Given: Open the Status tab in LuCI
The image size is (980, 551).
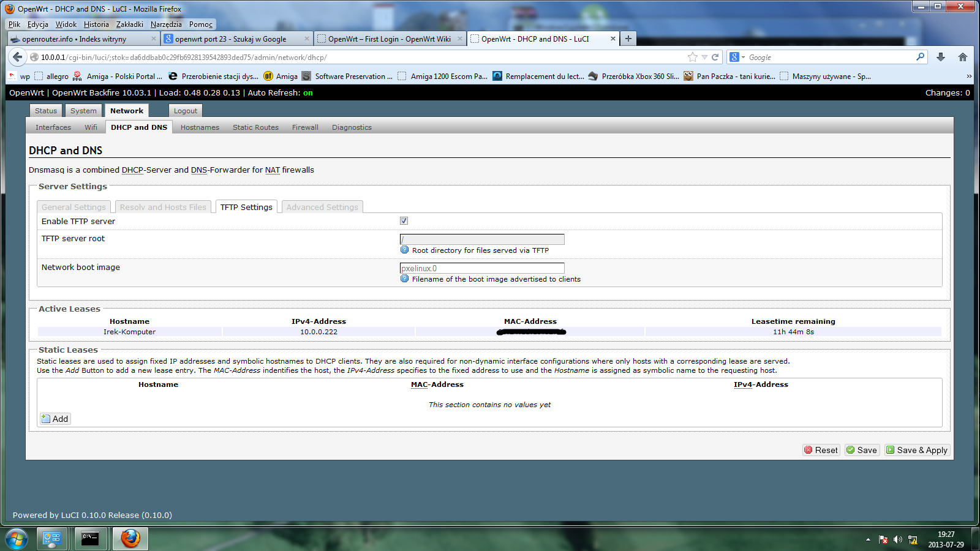Looking at the screenshot, I should click(46, 111).
